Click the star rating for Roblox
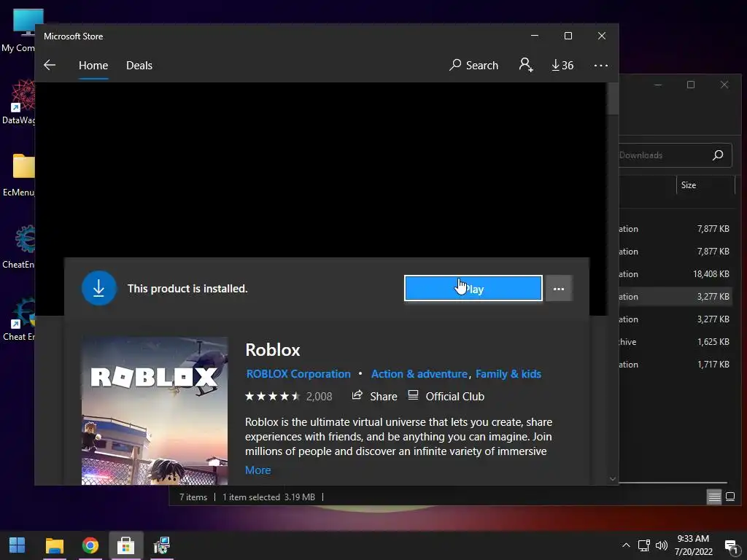Screen dimensions: 747x560 (x=273, y=396)
